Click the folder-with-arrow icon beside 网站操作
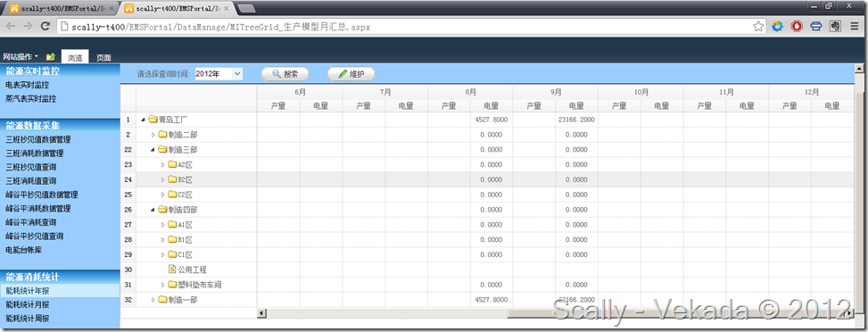Image resolution: width=868 pixels, height=332 pixels. 50,56
